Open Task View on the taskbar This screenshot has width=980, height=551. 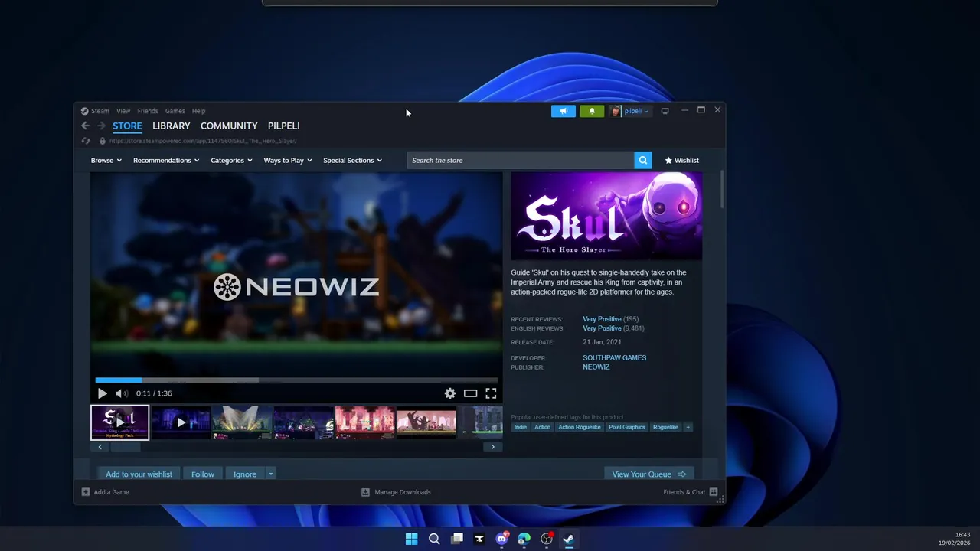click(x=457, y=539)
